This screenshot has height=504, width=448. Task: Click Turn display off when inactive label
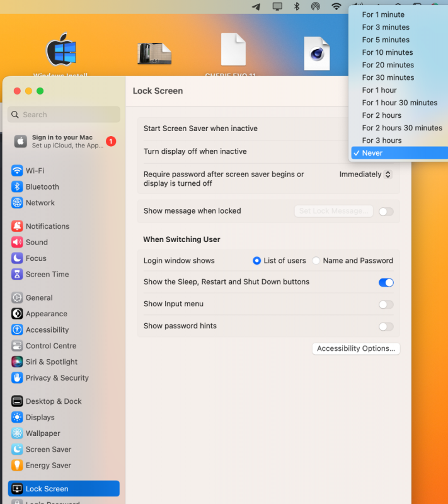click(195, 151)
